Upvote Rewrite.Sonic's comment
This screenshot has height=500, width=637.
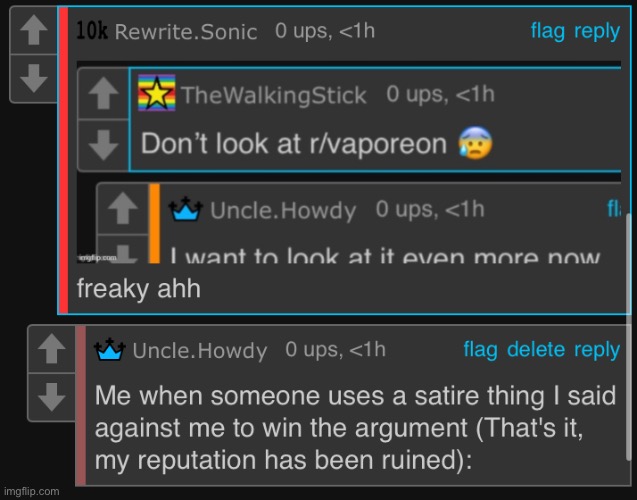point(34,30)
